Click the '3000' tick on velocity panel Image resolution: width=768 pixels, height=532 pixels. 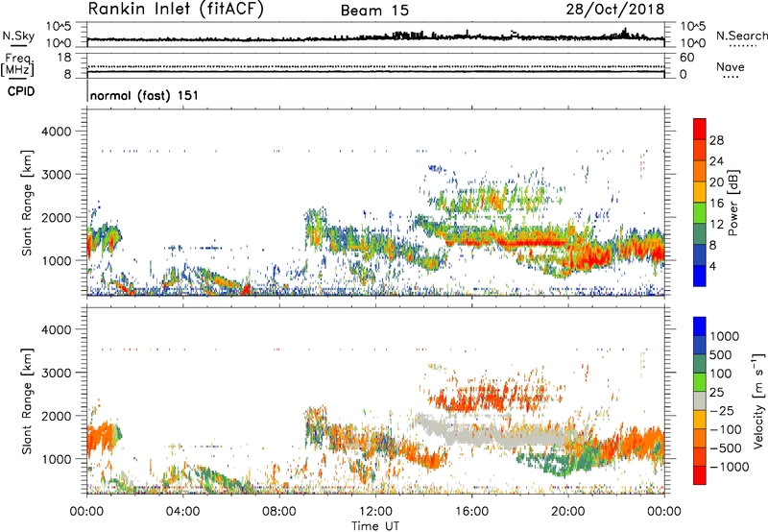click(57, 373)
